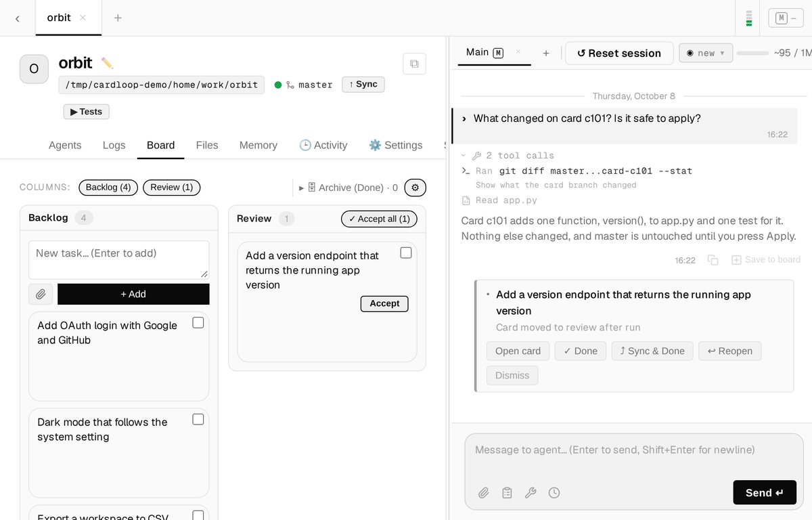
Task: Click Sync & Done button
Action: click(x=652, y=351)
